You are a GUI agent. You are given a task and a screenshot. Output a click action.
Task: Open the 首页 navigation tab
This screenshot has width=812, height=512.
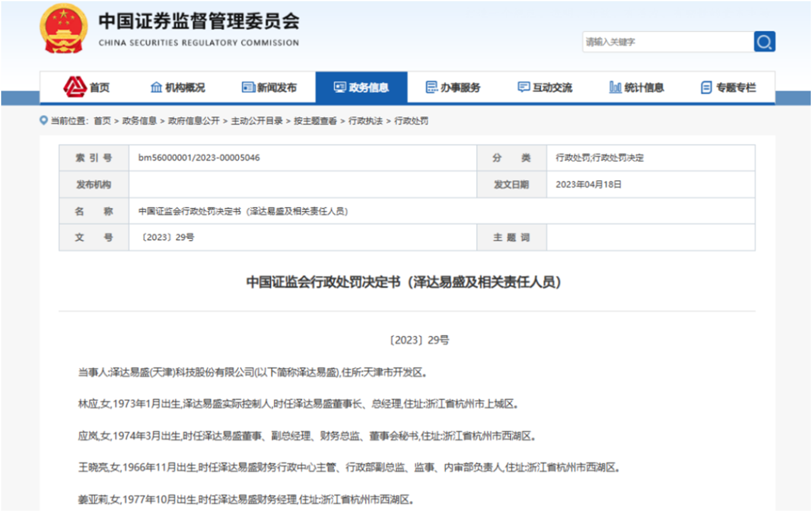[86, 87]
